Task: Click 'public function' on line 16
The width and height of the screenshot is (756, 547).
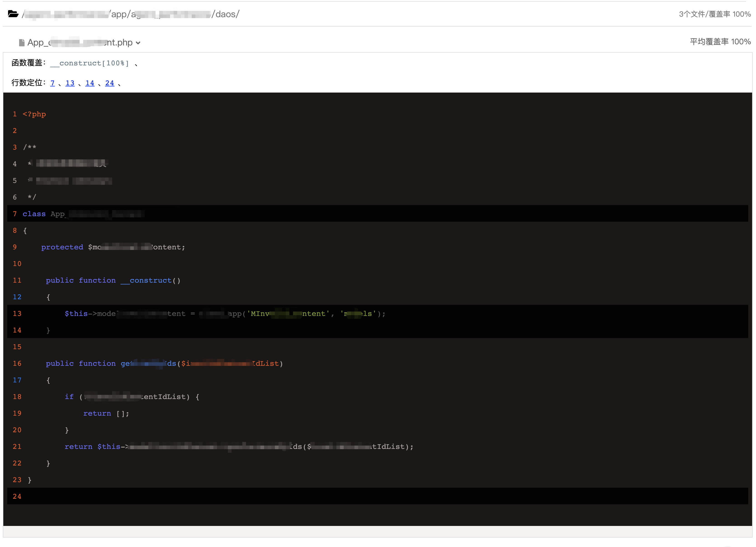Action: point(81,364)
